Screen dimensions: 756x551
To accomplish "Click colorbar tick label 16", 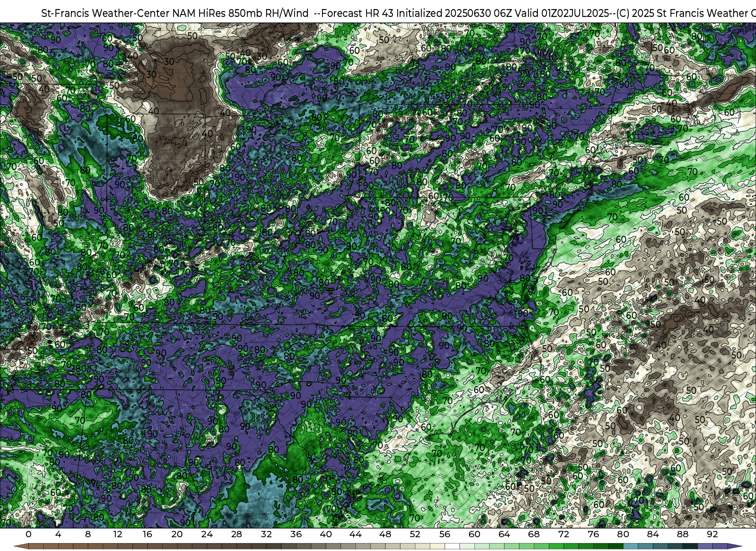I will (x=147, y=534).
